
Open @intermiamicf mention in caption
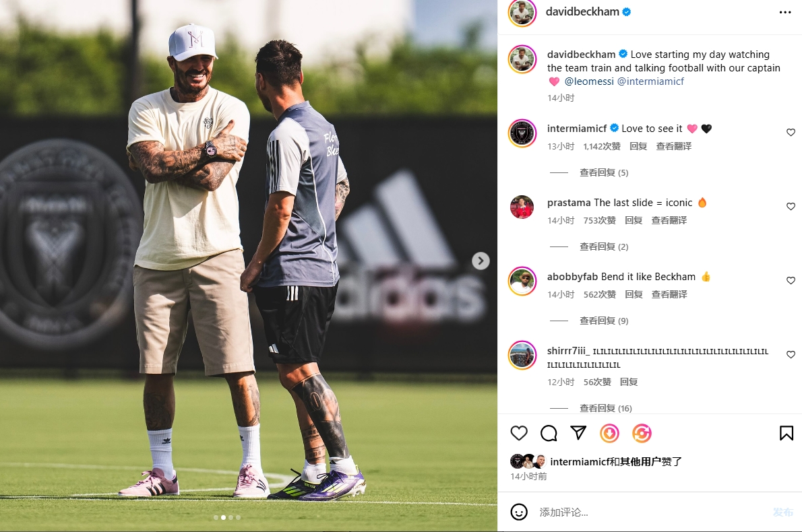point(650,81)
